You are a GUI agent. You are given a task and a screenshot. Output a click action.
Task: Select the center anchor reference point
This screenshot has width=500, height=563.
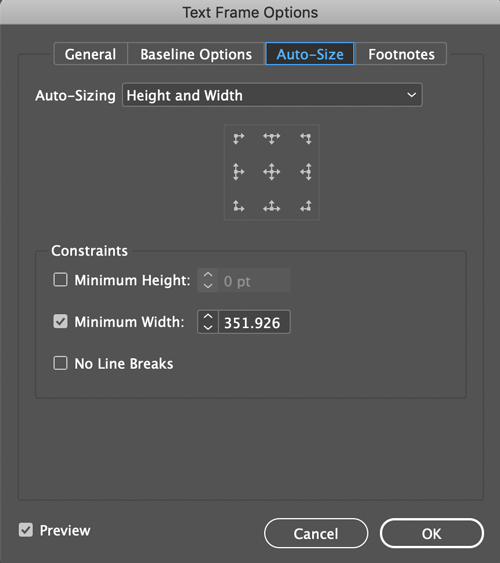point(271,172)
